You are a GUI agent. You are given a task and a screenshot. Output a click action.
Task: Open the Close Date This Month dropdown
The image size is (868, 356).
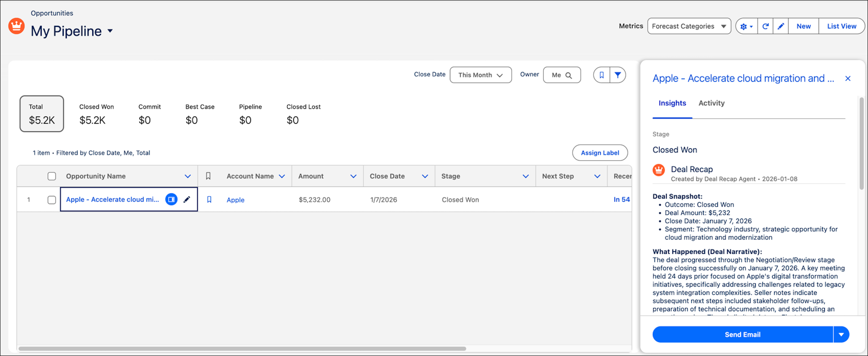click(481, 75)
